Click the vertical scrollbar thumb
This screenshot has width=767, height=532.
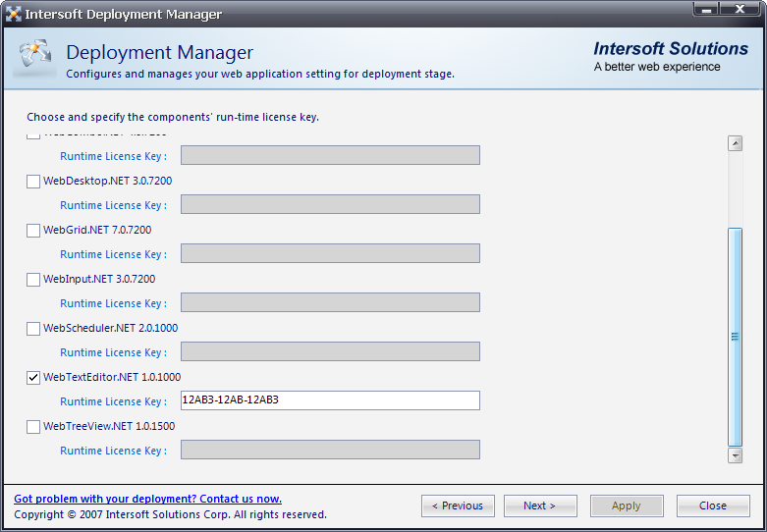click(x=735, y=336)
